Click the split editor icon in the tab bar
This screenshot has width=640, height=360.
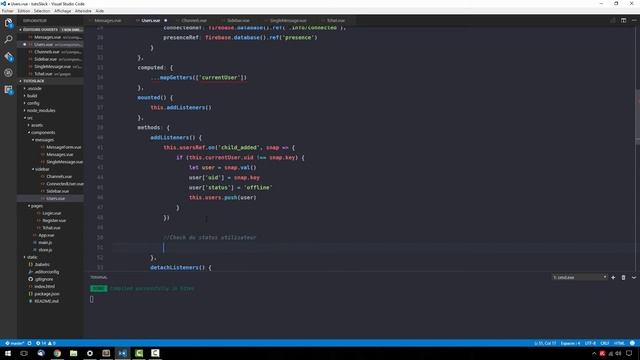click(x=623, y=20)
